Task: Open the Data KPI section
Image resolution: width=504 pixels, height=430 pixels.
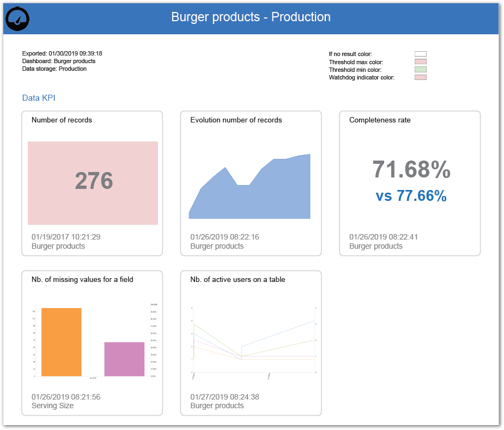Action: [x=38, y=97]
